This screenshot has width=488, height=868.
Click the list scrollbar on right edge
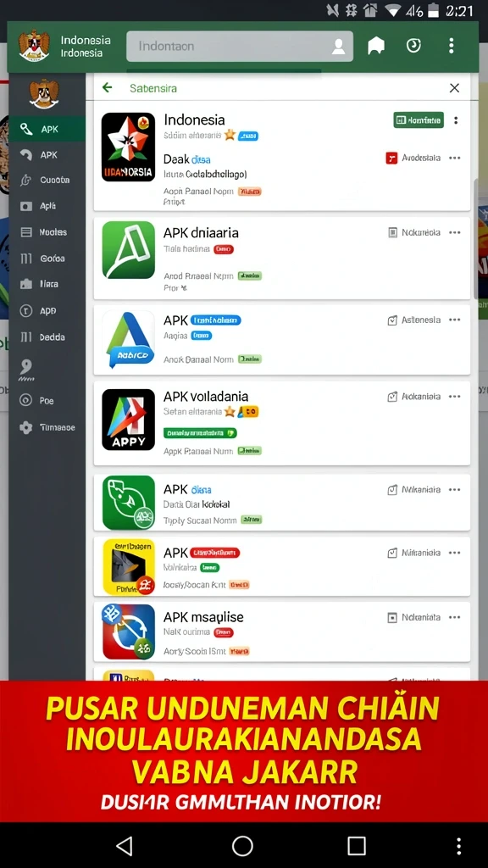[x=476, y=238]
